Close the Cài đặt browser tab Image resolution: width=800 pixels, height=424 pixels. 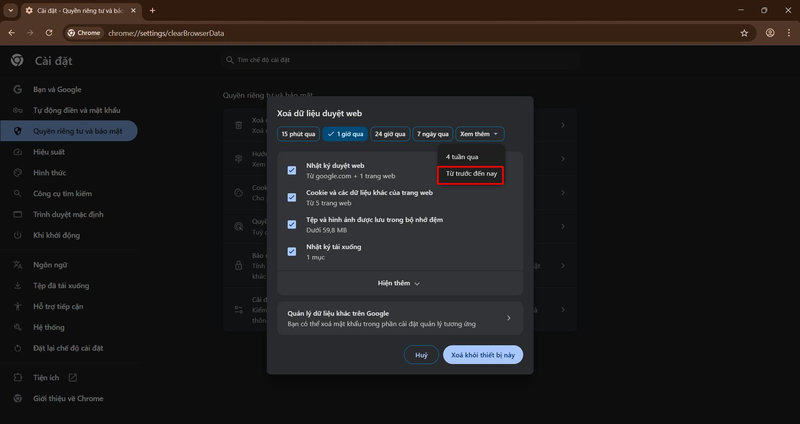(133, 10)
